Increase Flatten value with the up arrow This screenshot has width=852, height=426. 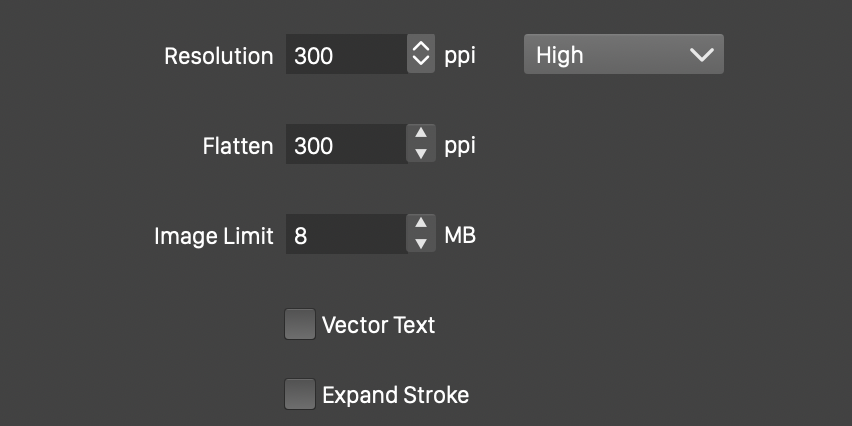pos(421,135)
